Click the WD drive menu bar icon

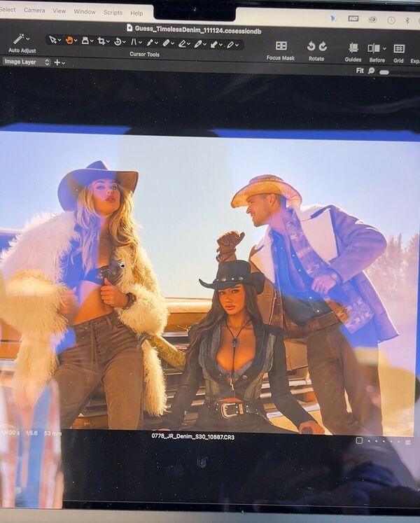(x=353, y=19)
